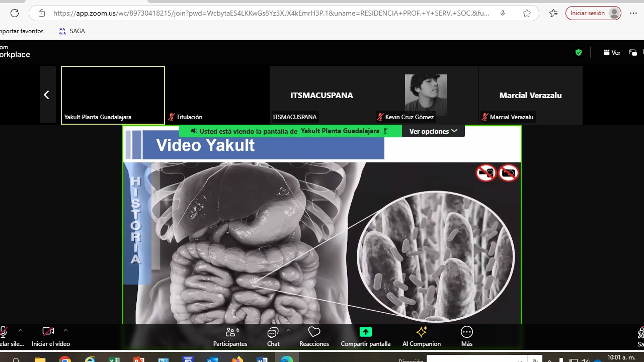Open the Reacciones menu
This screenshot has width=644, height=362.
(x=314, y=337)
